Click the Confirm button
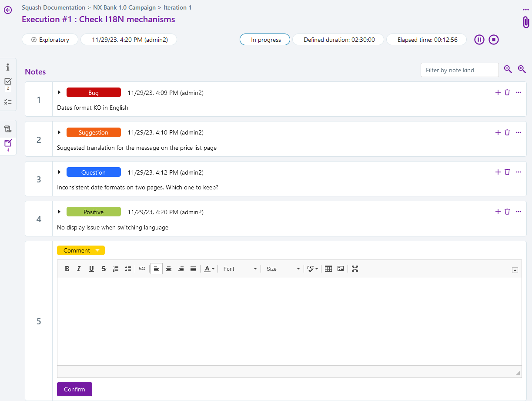This screenshot has height=401, width=532. [74, 389]
